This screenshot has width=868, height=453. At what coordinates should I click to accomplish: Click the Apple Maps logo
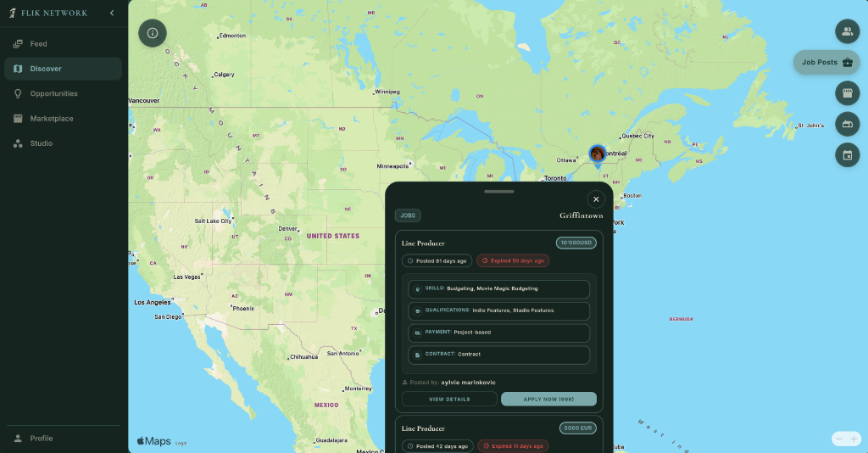pyautogui.click(x=154, y=441)
